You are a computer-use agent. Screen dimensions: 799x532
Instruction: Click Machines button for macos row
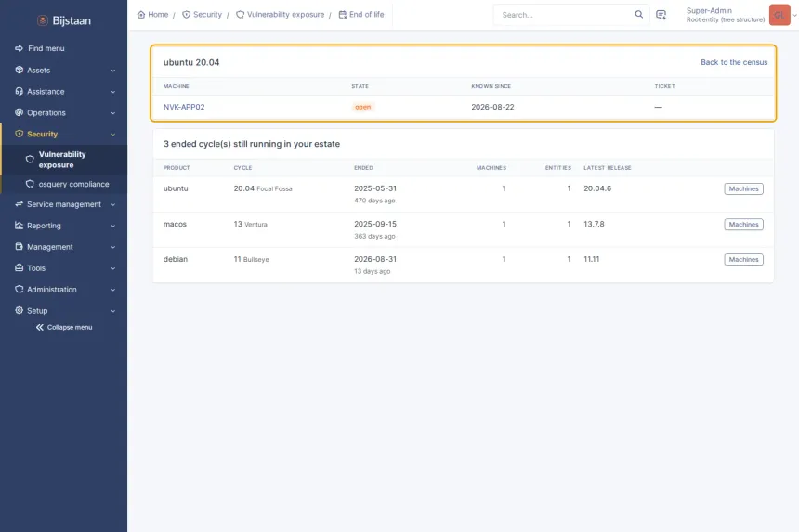point(743,225)
